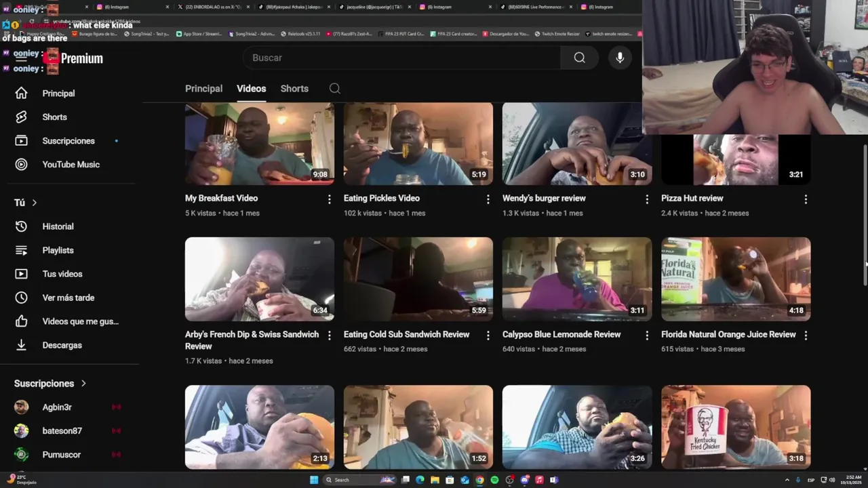Expand the Tú section chevron
The height and width of the screenshot is (488, 868).
(34, 203)
